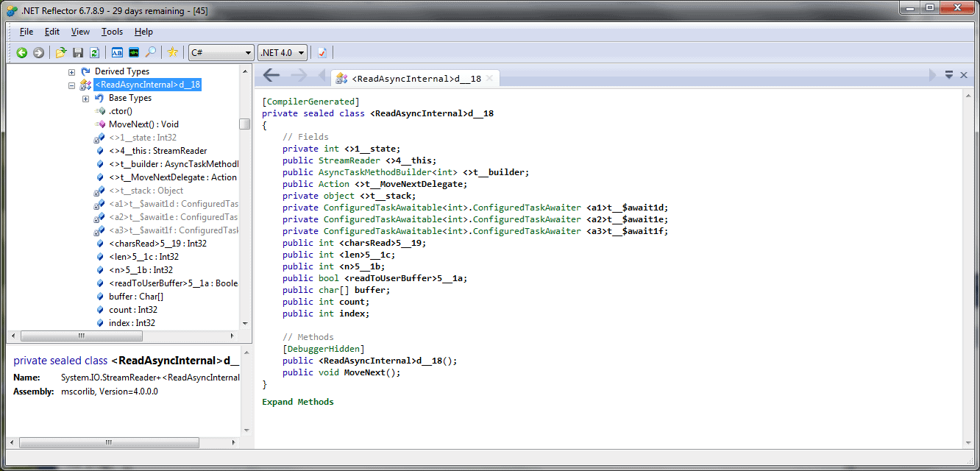Select MoveNext() : Void in the tree
This screenshot has height=471, width=980.
point(143,124)
